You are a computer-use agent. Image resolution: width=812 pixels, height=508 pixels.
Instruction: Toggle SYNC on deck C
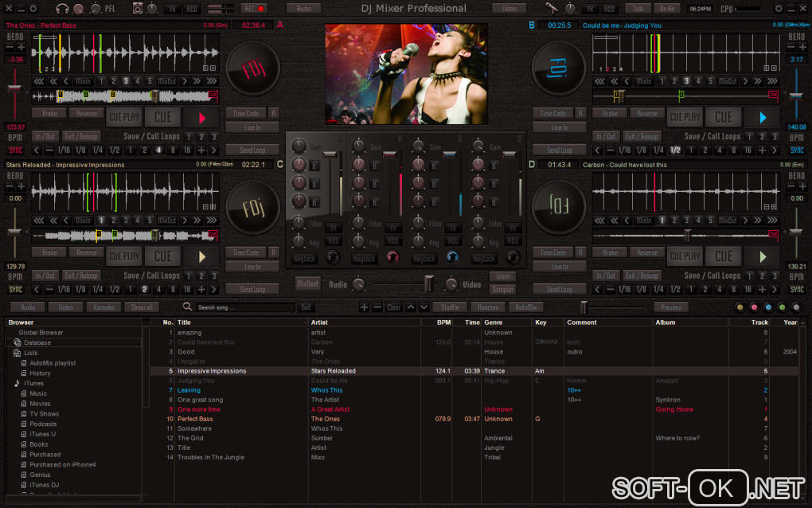[15, 290]
